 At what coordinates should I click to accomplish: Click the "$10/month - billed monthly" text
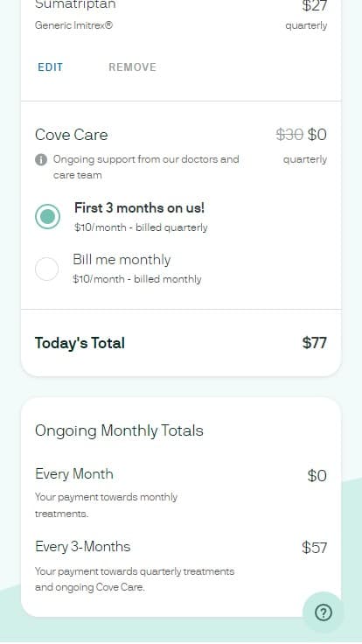click(x=137, y=279)
